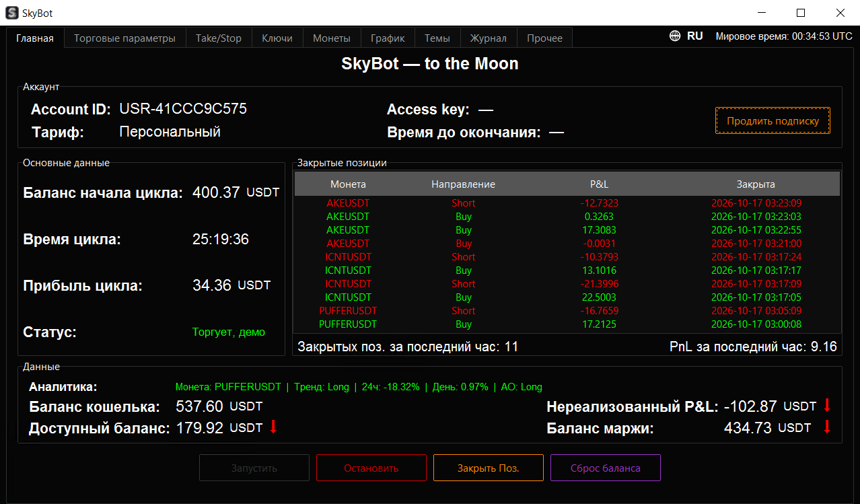
Task: Open the Журнал tab
Action: click(489, 38)
